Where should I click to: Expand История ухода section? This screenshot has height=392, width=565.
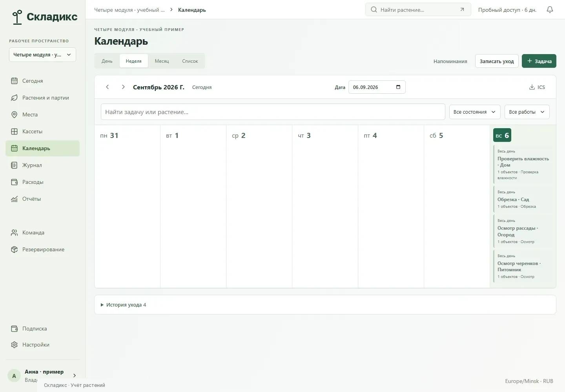coord(124,305)
